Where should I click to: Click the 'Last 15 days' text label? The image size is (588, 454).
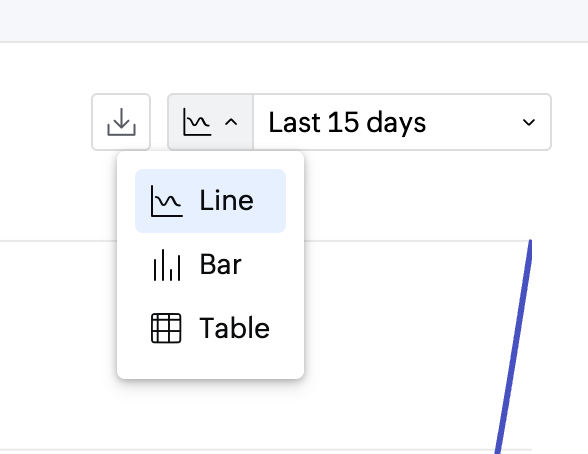point(347,122)
